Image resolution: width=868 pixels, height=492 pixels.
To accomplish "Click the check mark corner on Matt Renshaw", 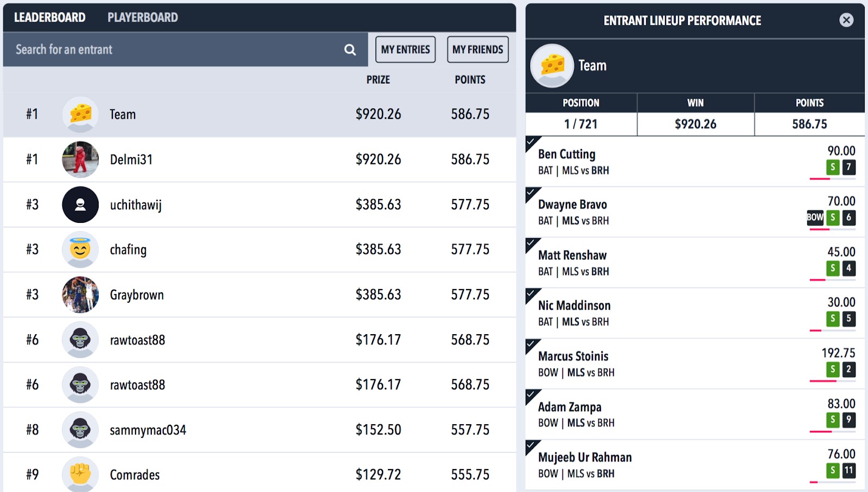I will [x=531, y=243].
